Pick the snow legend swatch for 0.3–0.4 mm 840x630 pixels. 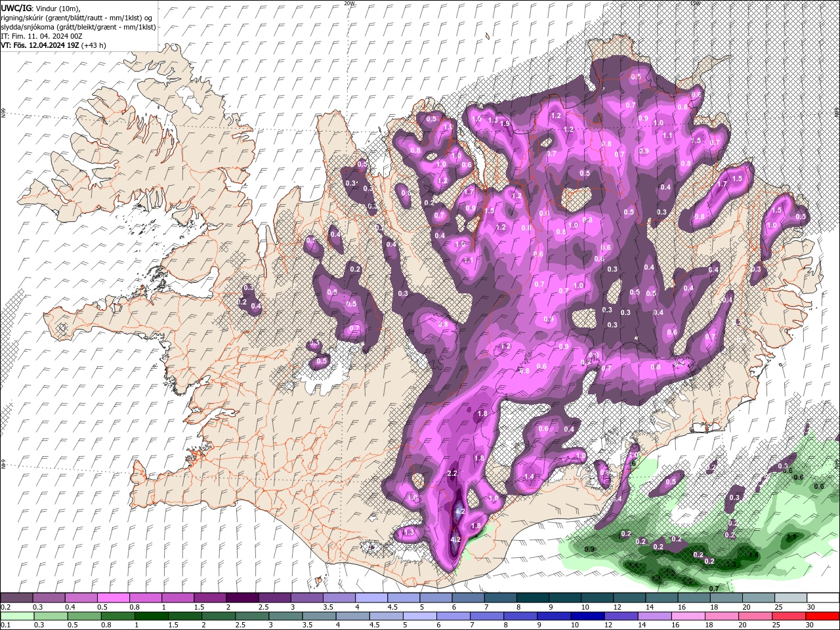tap(49, 597)
